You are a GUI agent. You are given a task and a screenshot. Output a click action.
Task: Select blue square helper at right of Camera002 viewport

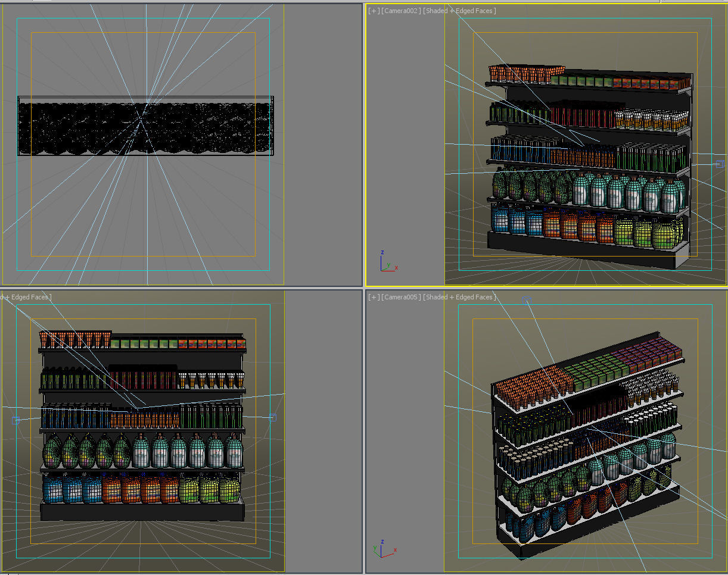point(720,164)
